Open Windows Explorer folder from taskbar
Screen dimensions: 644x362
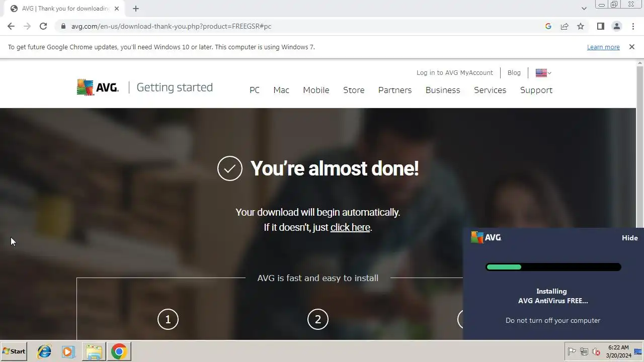tap(94, 351)
